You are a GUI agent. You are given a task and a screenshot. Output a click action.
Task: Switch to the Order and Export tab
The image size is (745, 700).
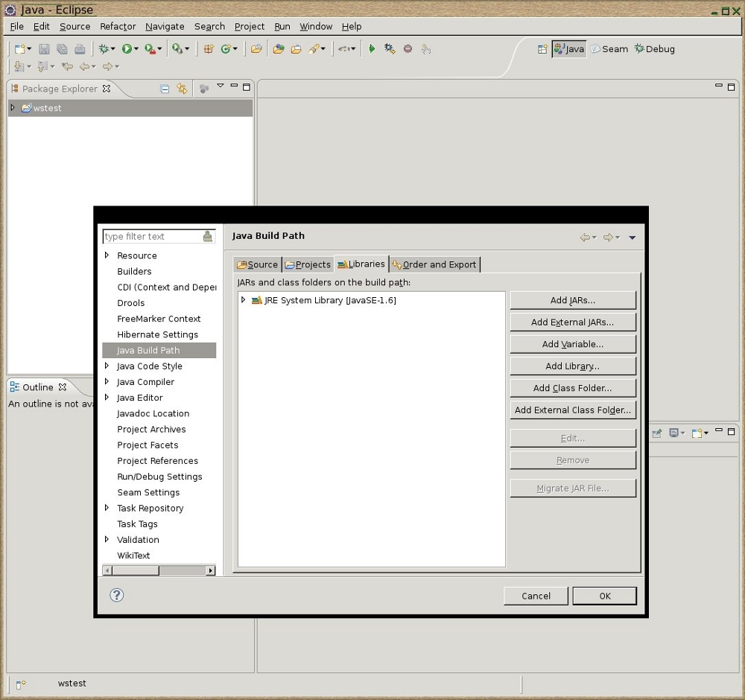434,264
